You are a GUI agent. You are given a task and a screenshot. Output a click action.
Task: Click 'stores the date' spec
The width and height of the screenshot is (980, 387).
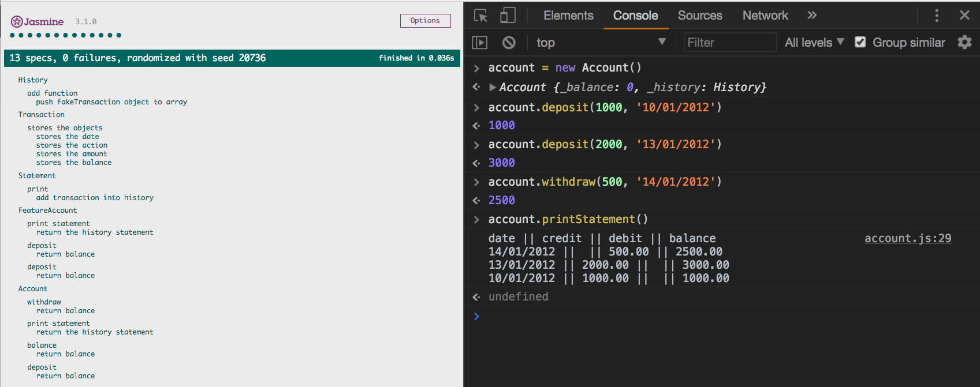(68, 137)
